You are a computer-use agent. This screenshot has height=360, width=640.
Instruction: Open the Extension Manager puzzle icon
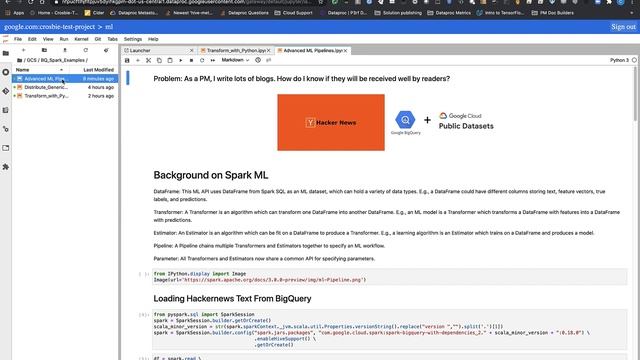point(6,167)
